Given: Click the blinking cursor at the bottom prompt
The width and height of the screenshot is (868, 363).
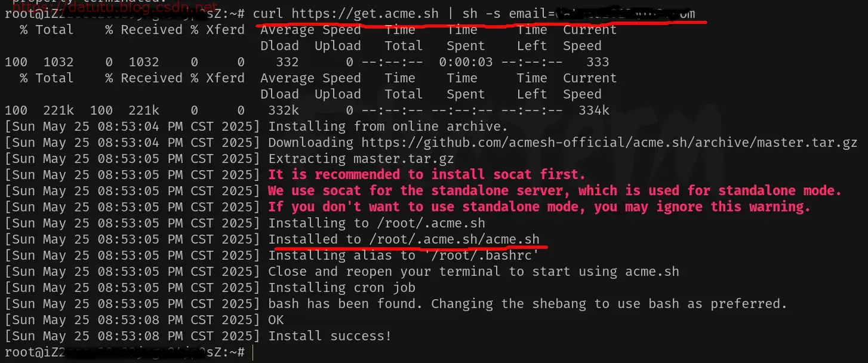Looking at the screenshot, I should (252, 352).
